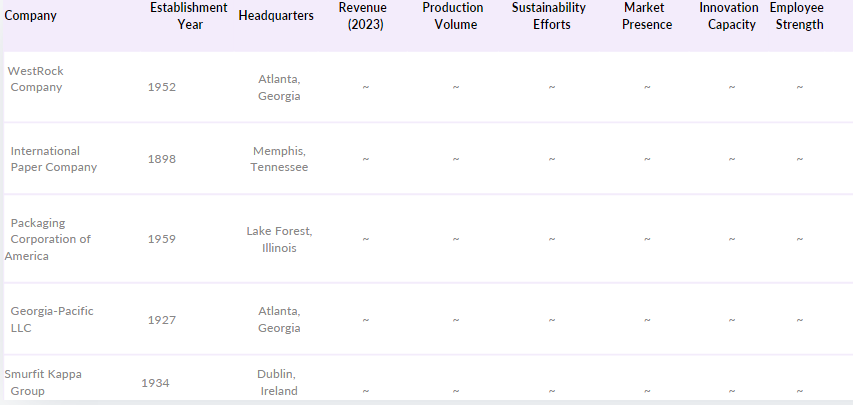
Task: Select the 1898 establishment year cell
Action: pos(161,159)
